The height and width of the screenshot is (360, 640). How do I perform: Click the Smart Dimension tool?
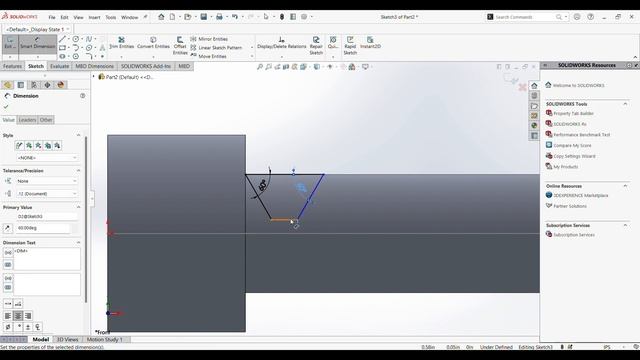pos(38,44)
